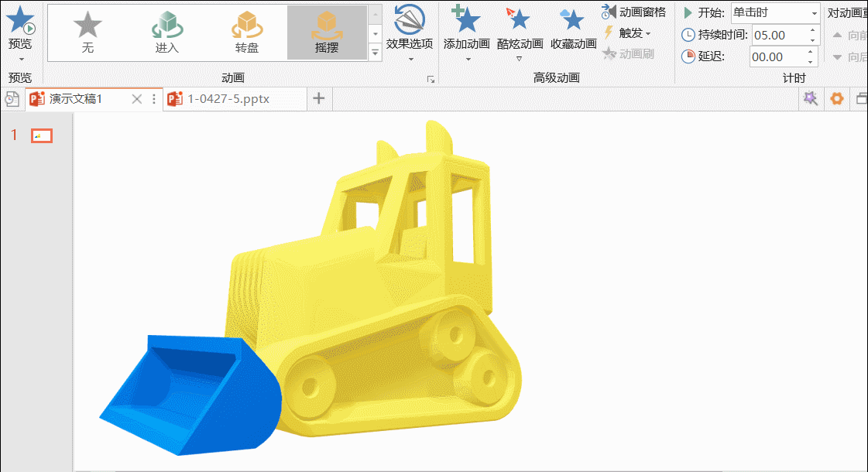Click the window layout icon at tab bar edge

pyautogui.click(x=861, y=99)
